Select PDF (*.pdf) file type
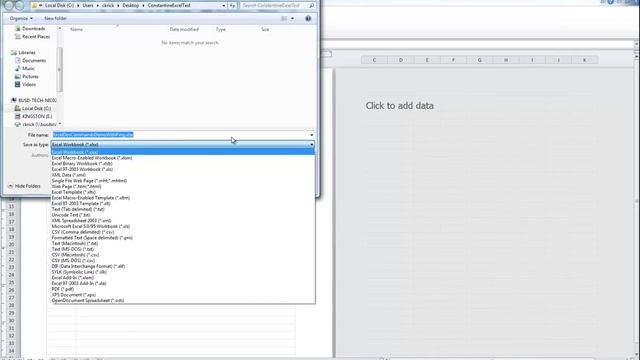The height and width of the screenshot is (360, 640). (x=182, y=289)
